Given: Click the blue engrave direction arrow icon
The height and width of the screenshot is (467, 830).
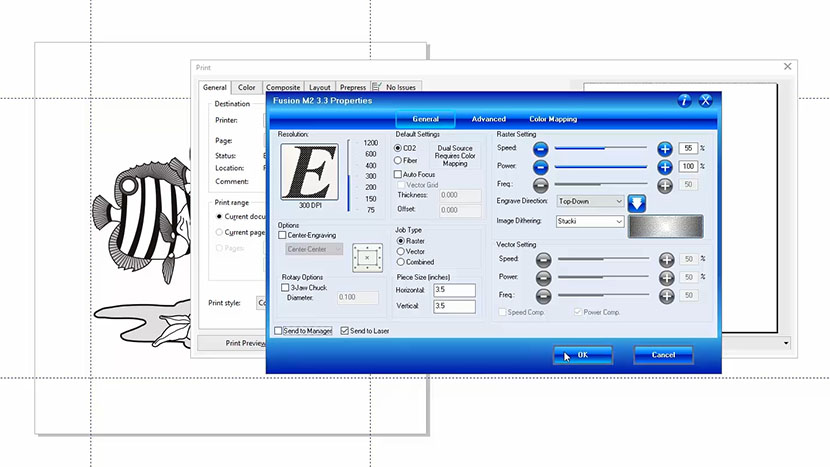Looking at the screenshot, I should (637, 202).
